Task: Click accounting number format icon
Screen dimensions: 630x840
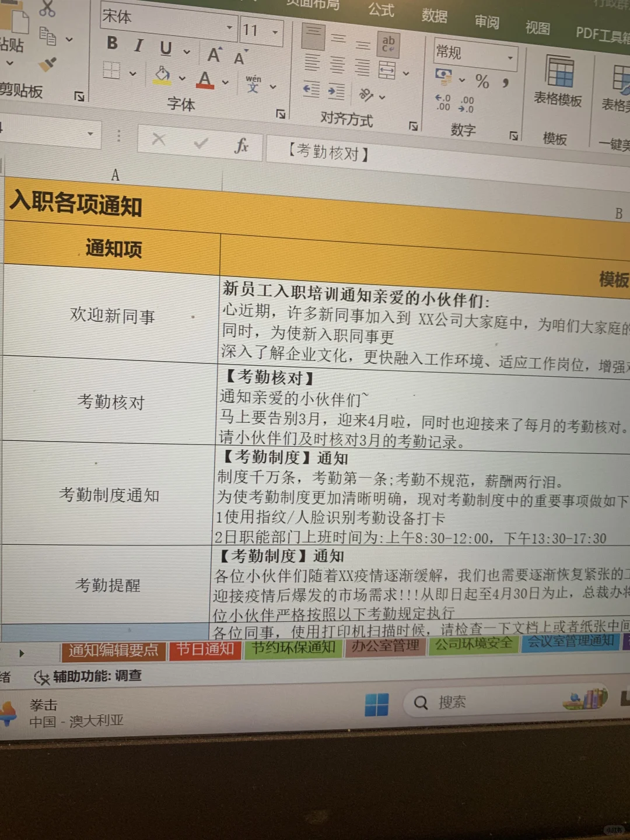Action: (444, 76)
